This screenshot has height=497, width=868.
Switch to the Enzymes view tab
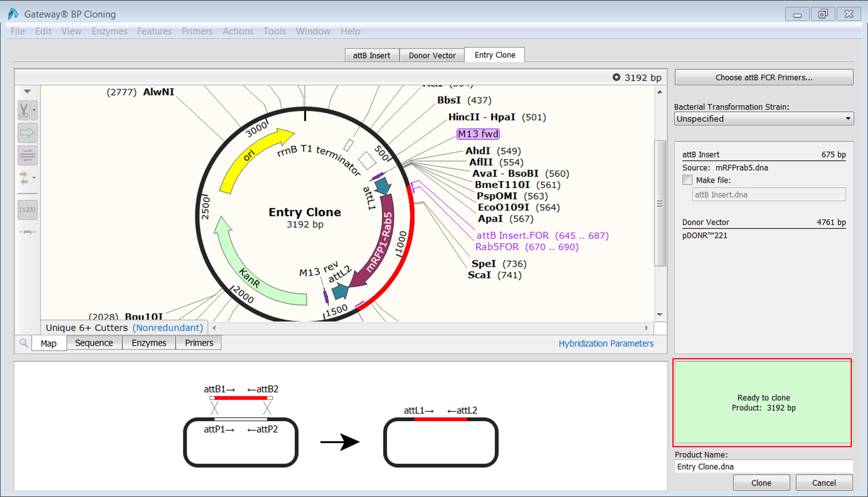[x=149, y=343]
